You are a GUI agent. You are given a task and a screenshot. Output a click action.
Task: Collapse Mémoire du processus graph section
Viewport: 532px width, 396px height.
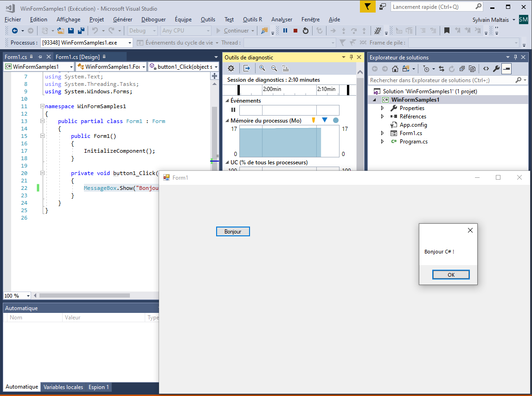pos(227,120)
